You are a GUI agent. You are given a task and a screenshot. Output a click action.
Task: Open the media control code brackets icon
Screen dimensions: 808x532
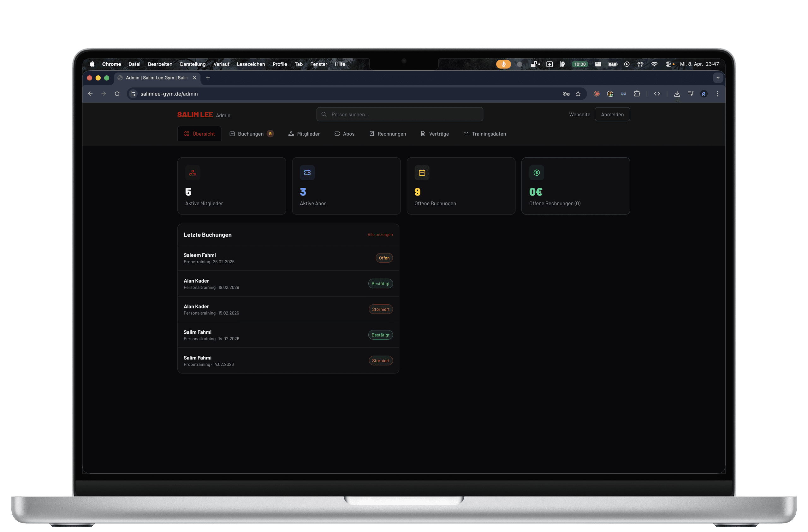point(657,94)
